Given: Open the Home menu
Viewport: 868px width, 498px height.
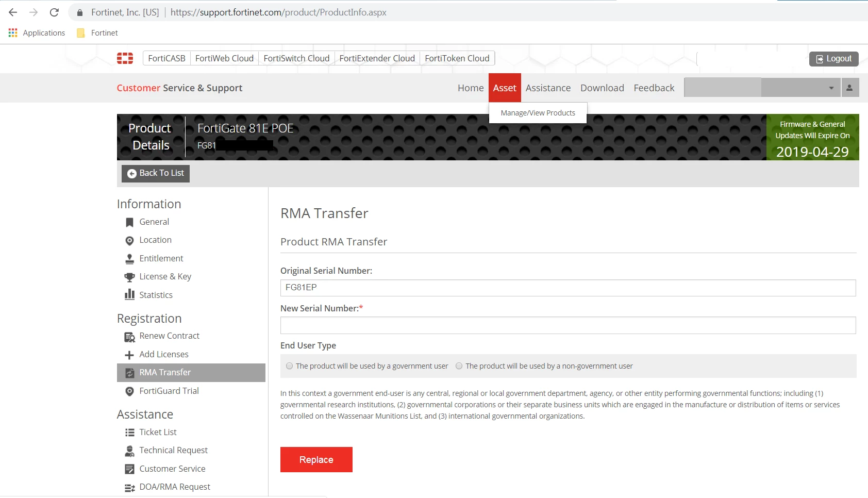Looking at the screenshot, I should [x=471, y=88].
